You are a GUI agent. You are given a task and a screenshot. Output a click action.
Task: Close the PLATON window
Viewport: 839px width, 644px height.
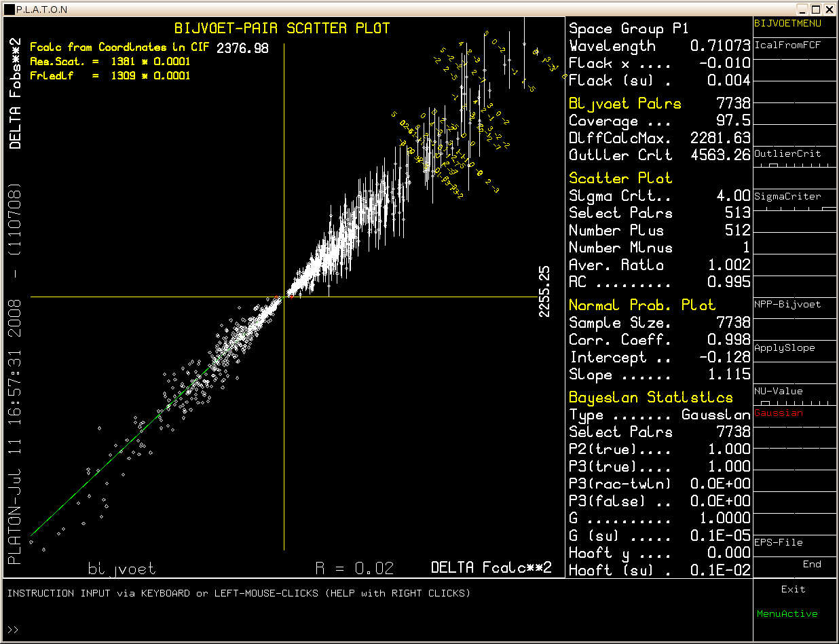point(829,10)
